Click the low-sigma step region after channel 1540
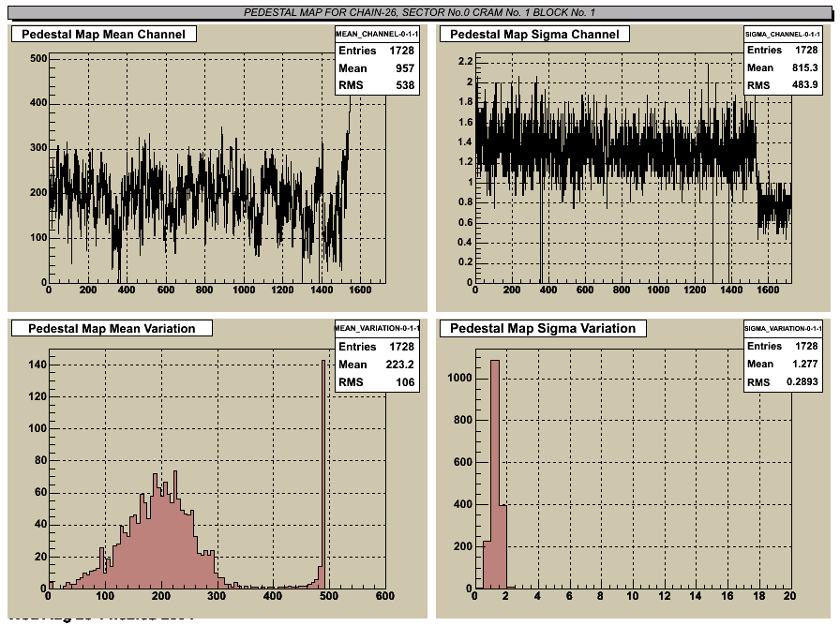The image size is (840, 626). (x=774, y=209)
